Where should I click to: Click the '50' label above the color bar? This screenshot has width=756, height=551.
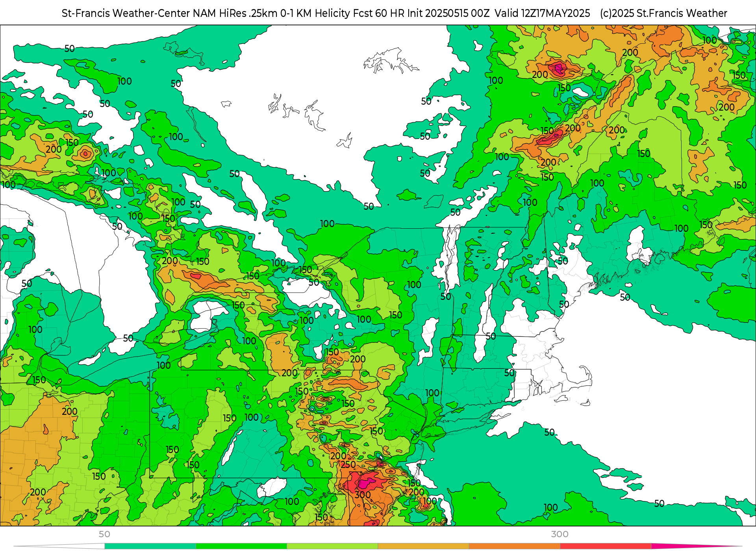[104, 534]
